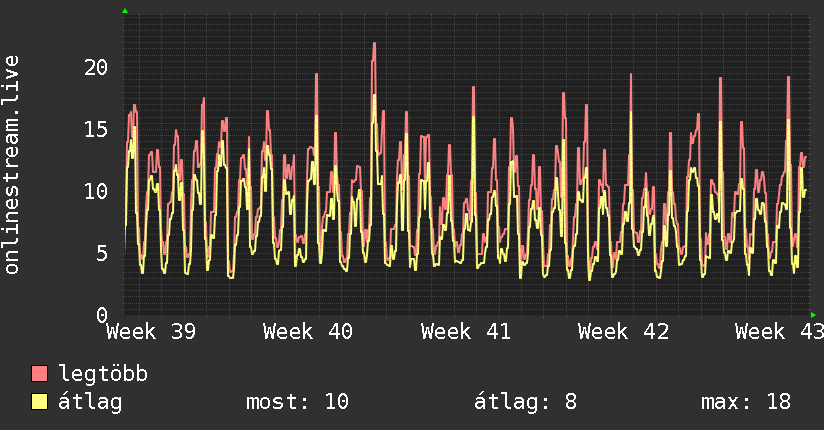The width and height of the screenshot is (824, 430).
Task: Click the 'onlinestream.live' vertical axis title
Action: coord(12,165)
